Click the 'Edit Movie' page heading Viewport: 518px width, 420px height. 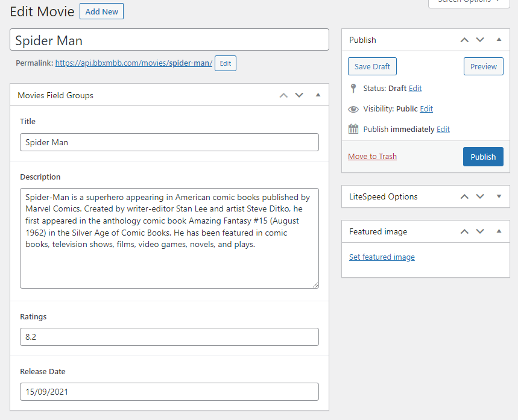pos(42,11)
